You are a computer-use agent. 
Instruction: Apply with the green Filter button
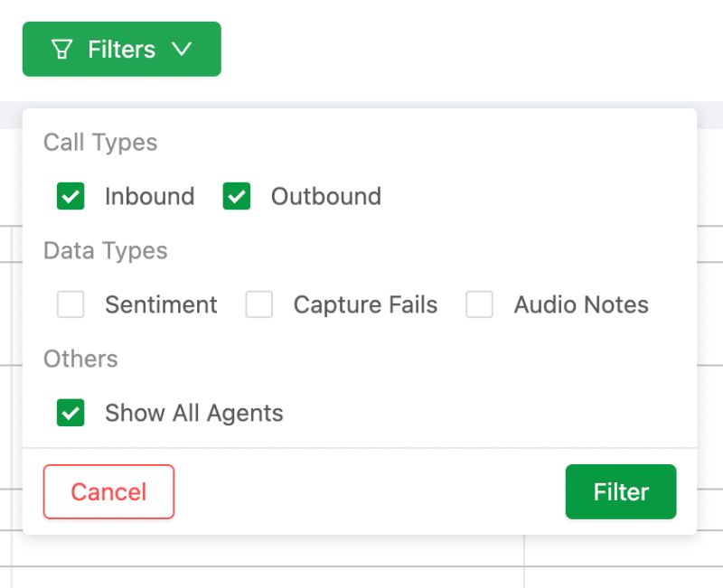click(x=621, y=491)
